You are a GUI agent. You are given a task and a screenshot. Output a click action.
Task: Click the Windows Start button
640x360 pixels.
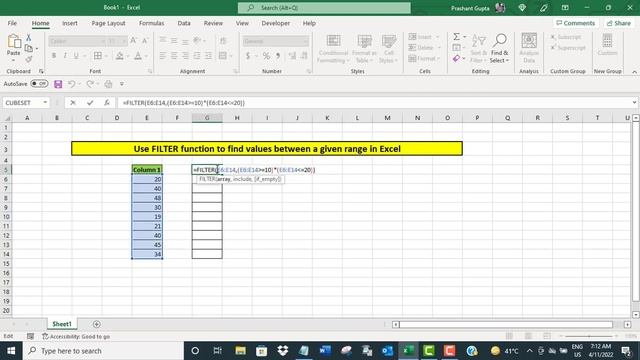pos(11,351)
